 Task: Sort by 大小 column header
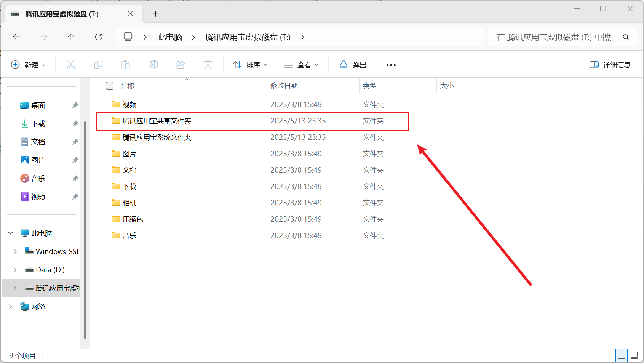click(x=447, y=86)
